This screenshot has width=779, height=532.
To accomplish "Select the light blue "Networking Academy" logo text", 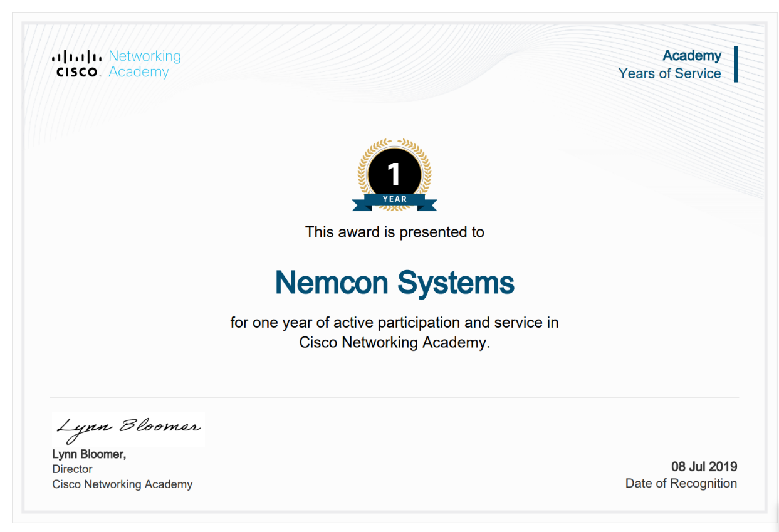I will click(145, 64).
